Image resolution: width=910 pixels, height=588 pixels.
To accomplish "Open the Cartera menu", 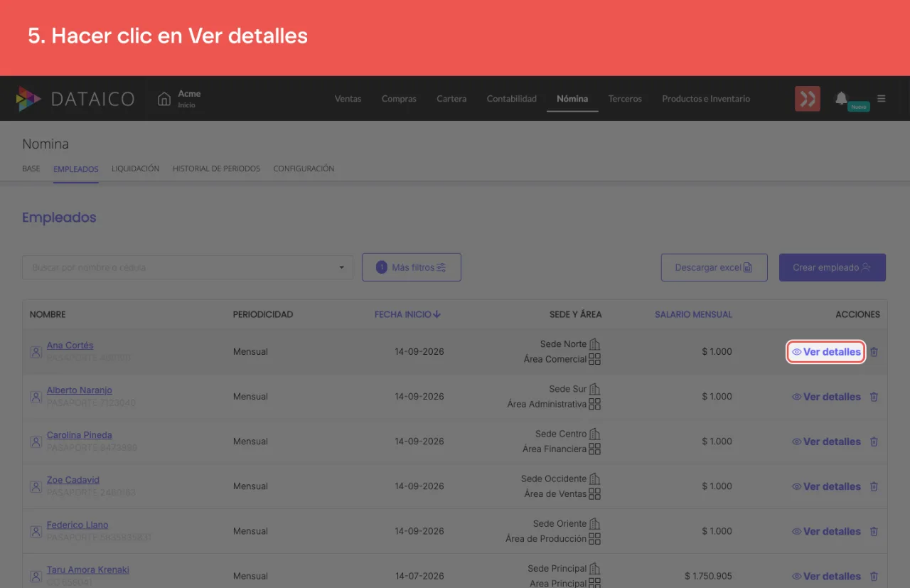I will (451, 99).
